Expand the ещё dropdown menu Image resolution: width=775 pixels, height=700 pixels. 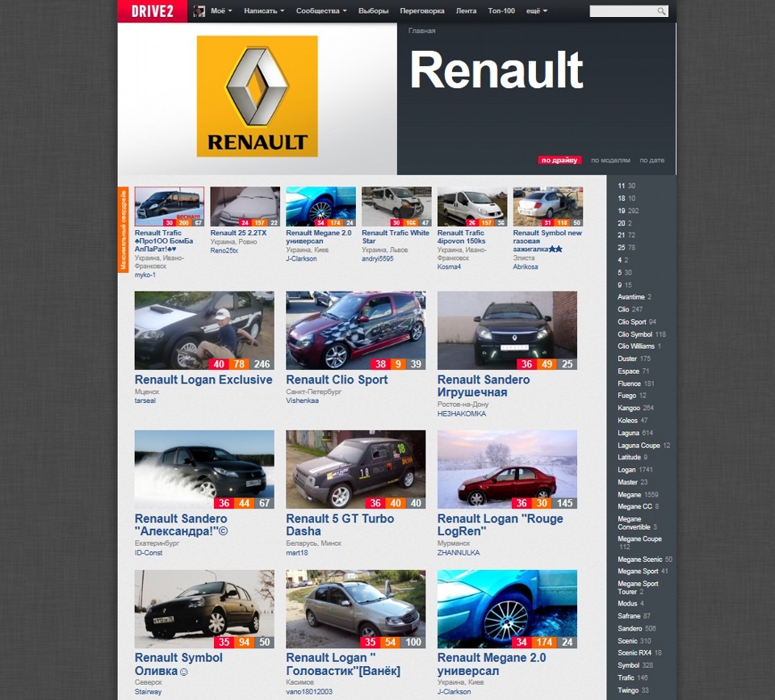tap(536, 10)
